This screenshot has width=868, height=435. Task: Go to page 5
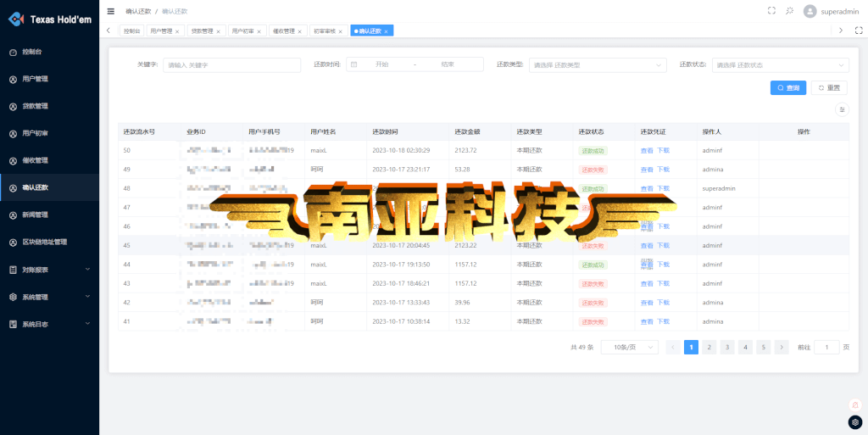[x=764, y=348]
